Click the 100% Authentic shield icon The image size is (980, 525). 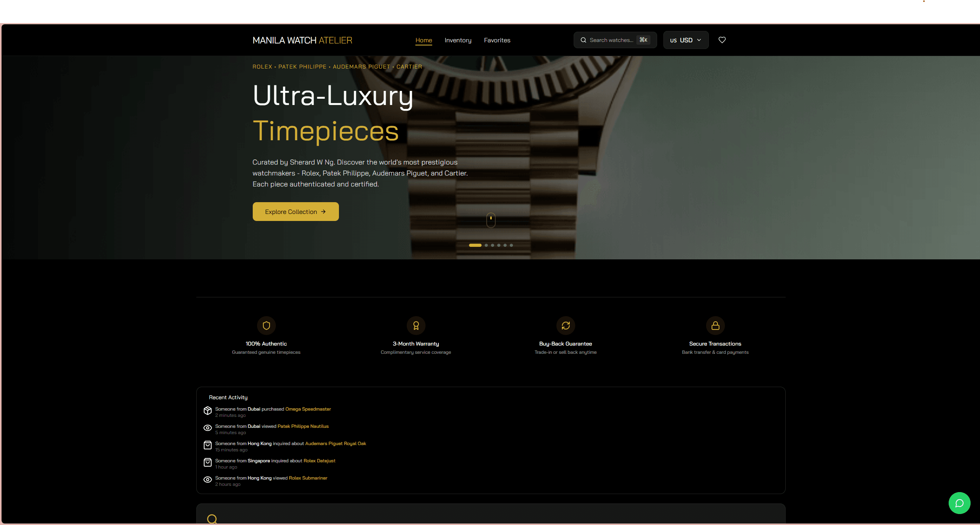266,326
